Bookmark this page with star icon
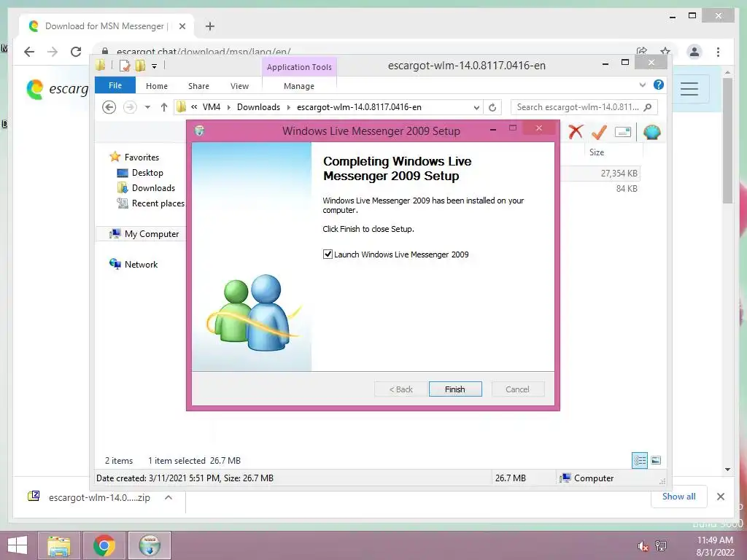 point(665,51)
